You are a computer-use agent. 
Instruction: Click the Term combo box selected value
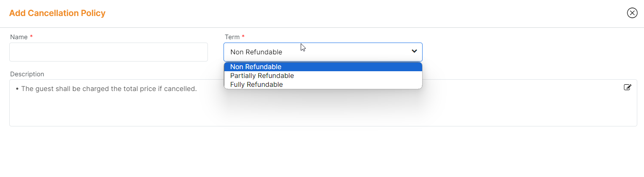[256, 52]
